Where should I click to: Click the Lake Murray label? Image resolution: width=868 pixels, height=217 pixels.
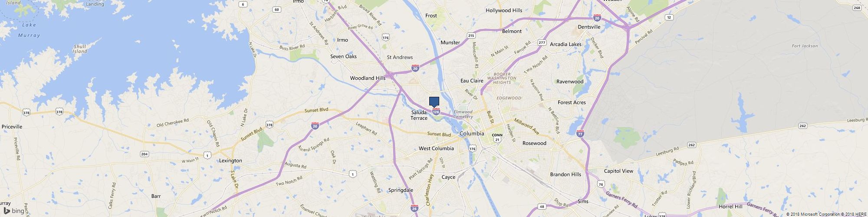click(x=29, y=30)
